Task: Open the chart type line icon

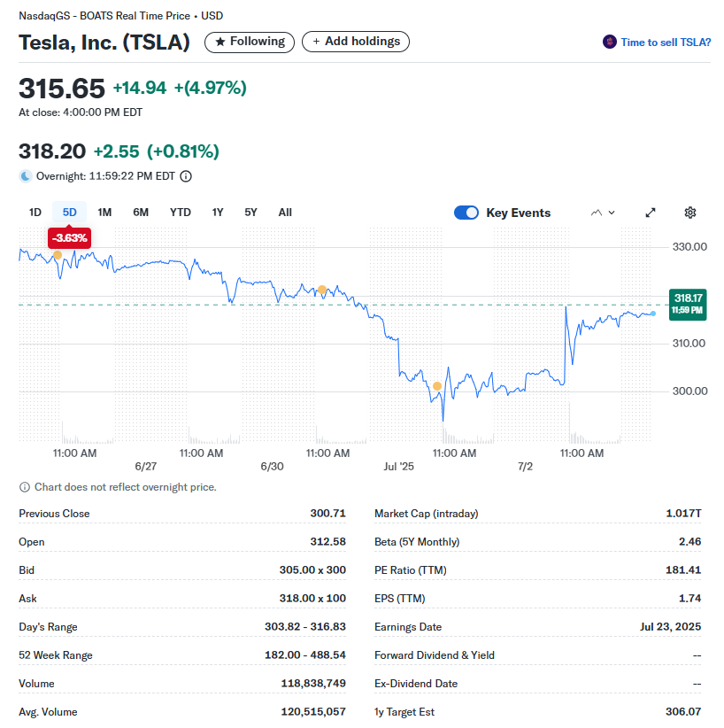Action: click(x=597, y=213)
